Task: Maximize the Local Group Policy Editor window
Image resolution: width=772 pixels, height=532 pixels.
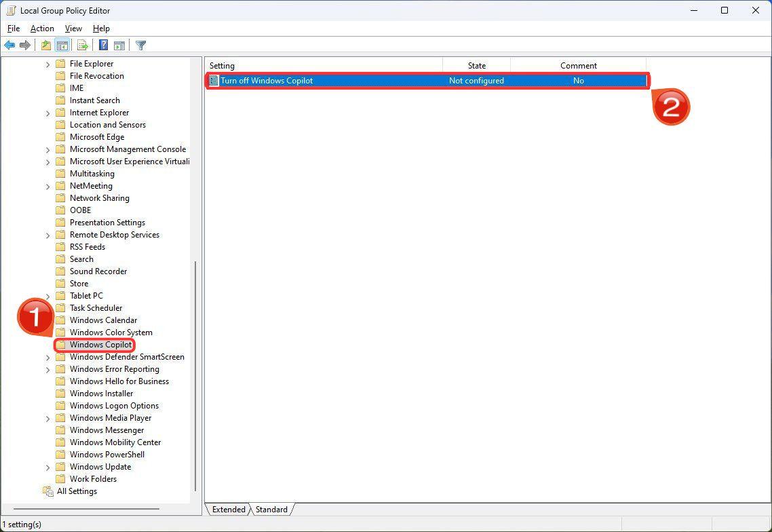Action: [x=725, y=10]
